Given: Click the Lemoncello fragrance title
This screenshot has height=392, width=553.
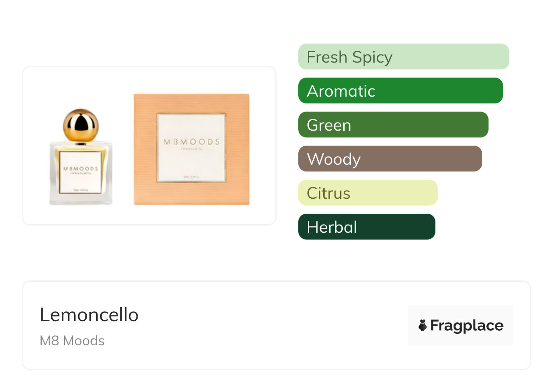Looking at the screenshot, I should pyautogui.click(x=89, y=315).
